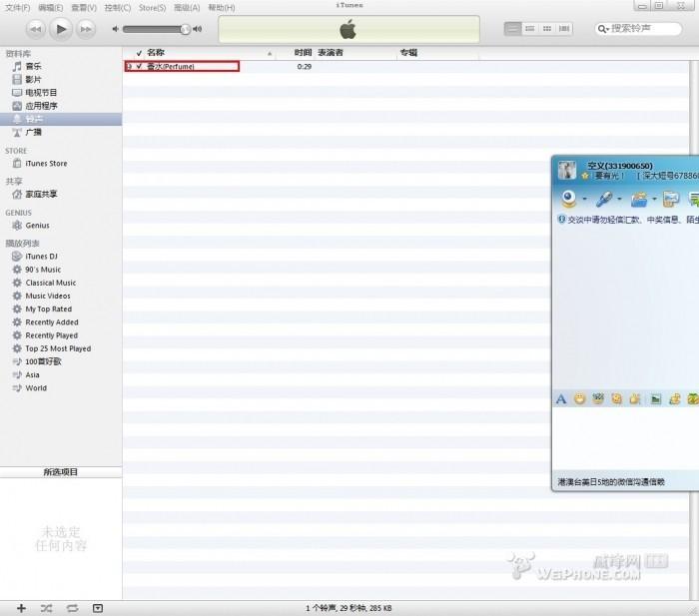Create a new playlist with plus button
The width and height of the screenshot is (699, 616).
click(21, 608)
